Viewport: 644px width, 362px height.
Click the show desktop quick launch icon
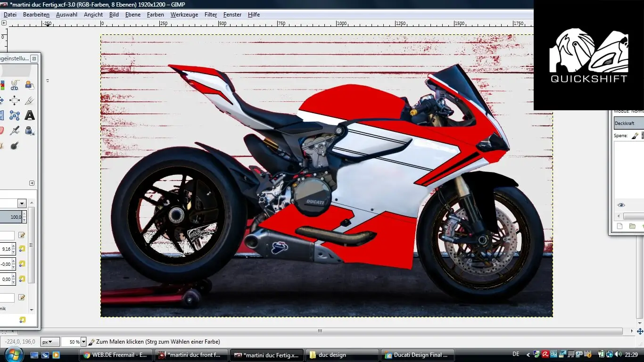click(34, 355)
